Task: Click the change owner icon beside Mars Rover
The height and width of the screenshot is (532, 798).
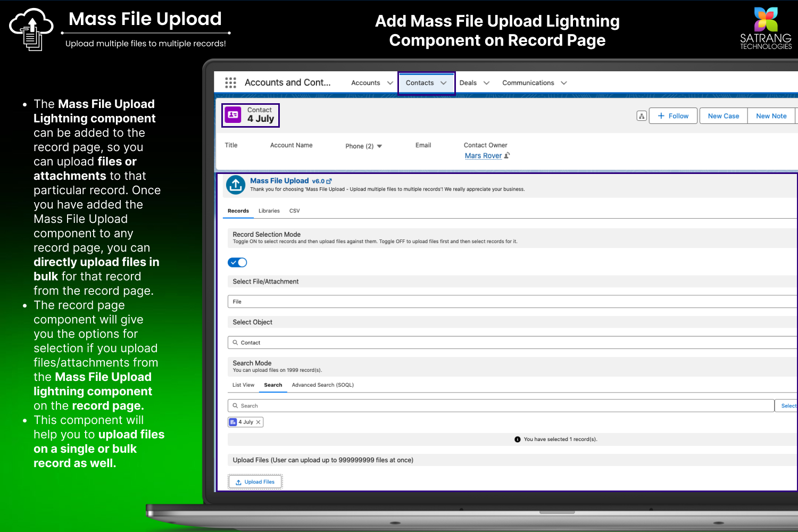Action: pos(507,156)
